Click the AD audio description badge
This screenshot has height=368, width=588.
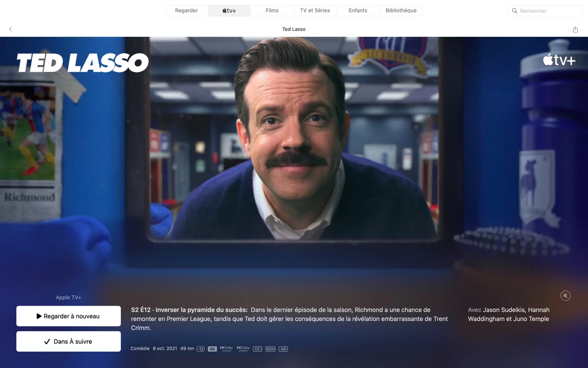[283, 349]
